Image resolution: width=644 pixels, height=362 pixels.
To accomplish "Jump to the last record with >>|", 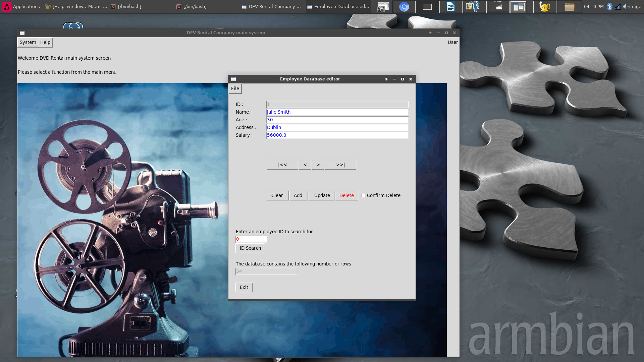I will click(340, 165).
